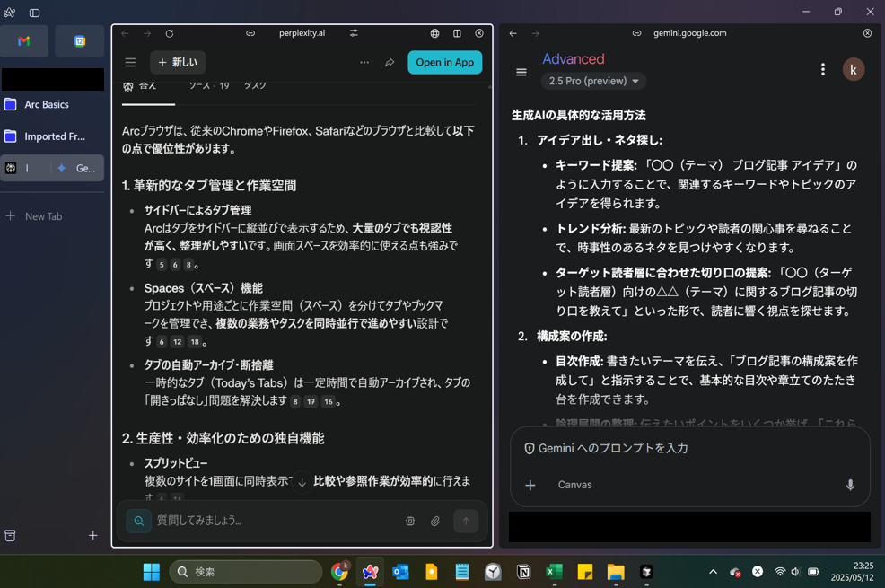Attach a file in Perplexity

click(x=435, y=521)
